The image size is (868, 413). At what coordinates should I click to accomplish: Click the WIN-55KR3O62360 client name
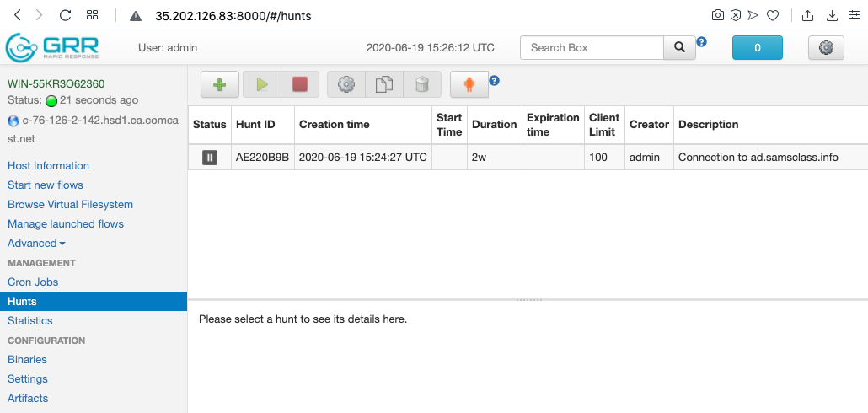(56, 83)
